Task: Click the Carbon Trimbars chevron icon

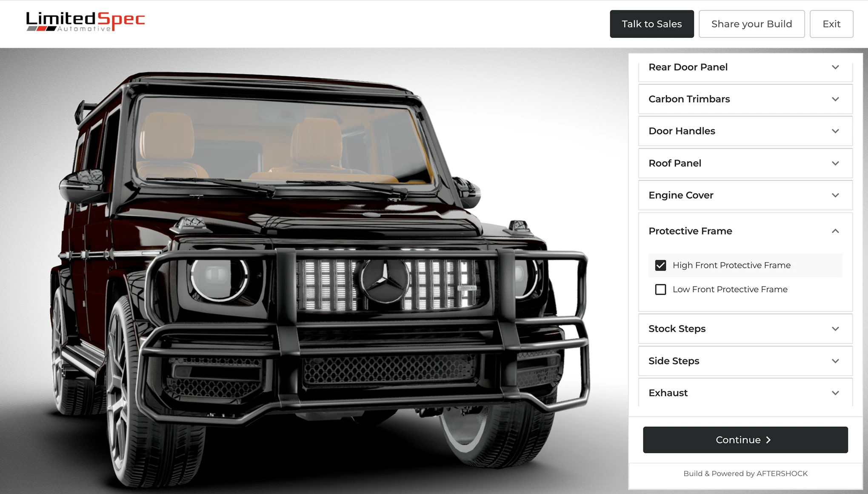Action: point(835,99)
